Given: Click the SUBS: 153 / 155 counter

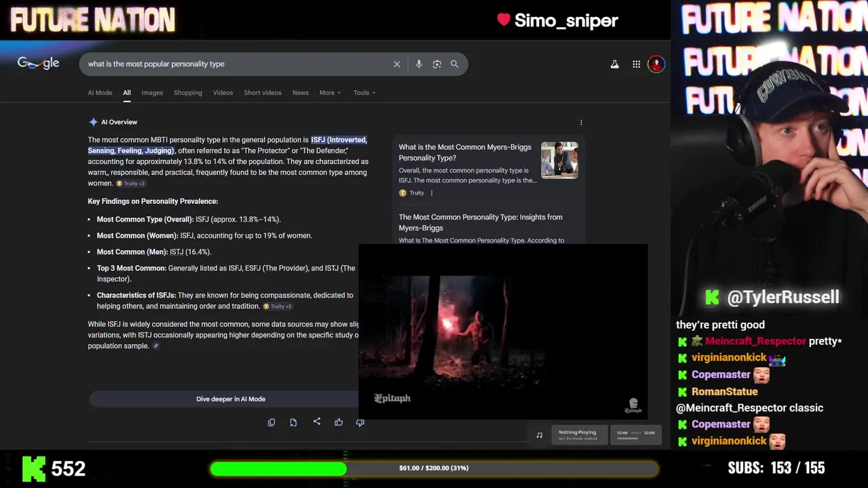Looking at the screenshot, I should pyautogui.click(x=776, y=468).
